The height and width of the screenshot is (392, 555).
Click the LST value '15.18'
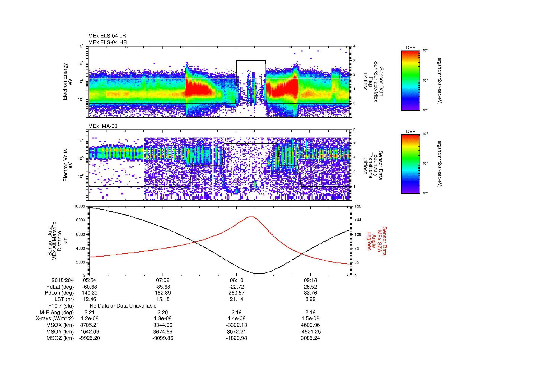[163, 299]
